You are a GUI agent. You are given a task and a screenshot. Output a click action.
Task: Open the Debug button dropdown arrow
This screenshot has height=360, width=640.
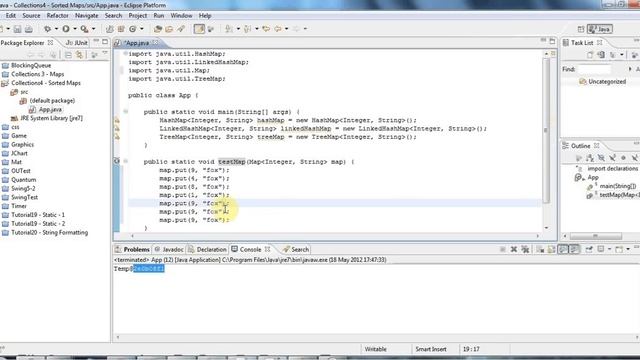click(x=56, y=29)
